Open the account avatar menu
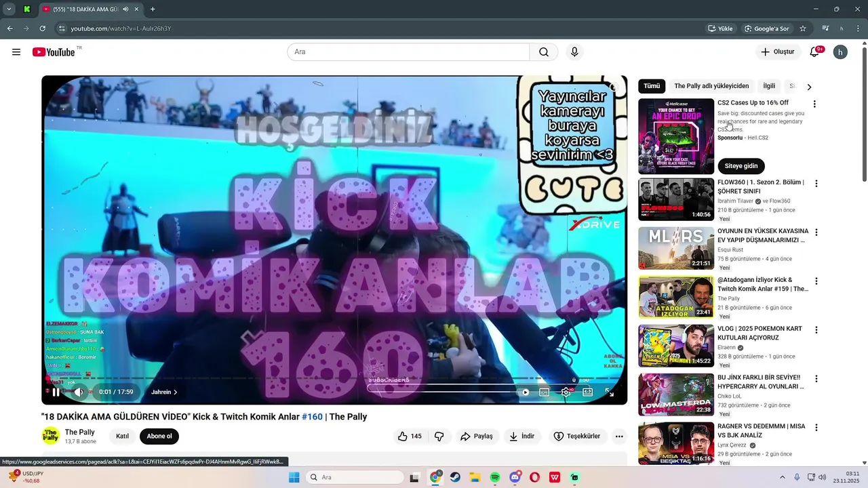Viewport: 868px width, 488px height. point(840,52)
